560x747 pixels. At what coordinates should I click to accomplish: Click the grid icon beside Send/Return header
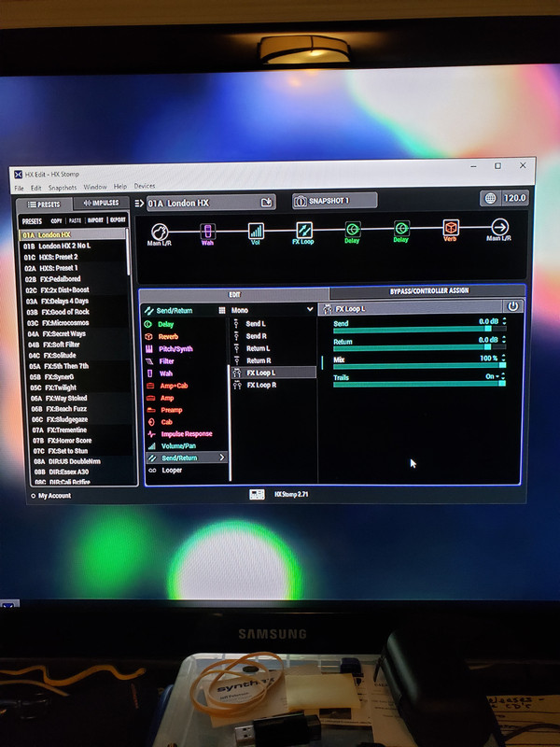point(222,310)
